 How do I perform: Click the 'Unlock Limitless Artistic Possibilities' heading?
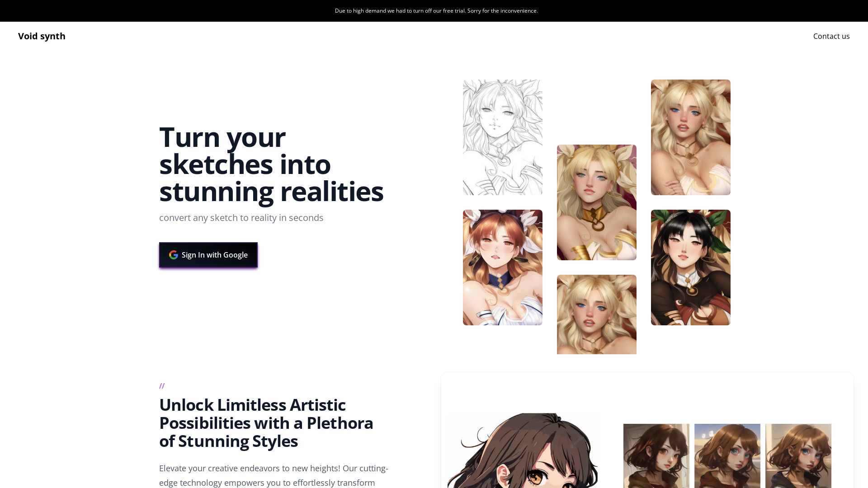tap(266, 423)
